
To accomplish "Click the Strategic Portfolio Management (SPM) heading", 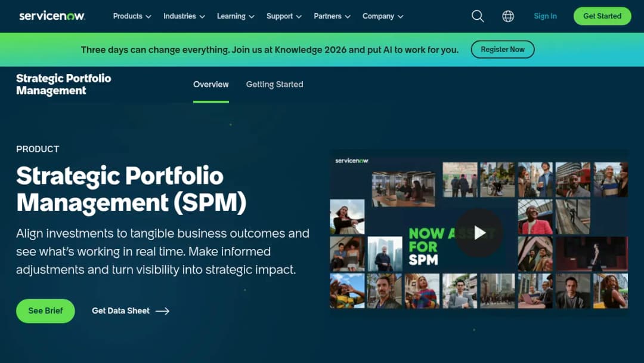I will tap(131, 189).
